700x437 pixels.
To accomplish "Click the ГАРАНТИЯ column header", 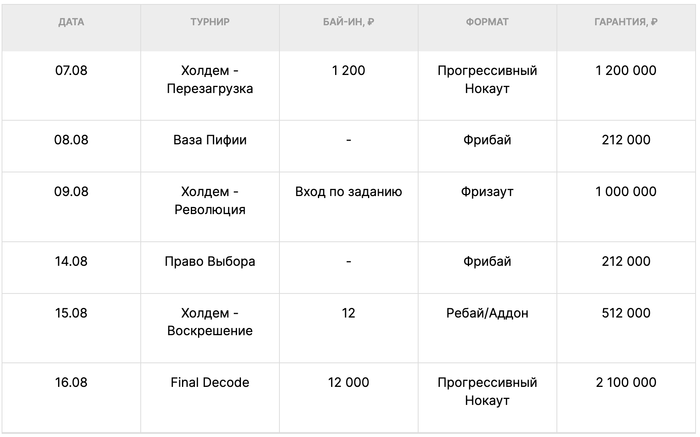I will pyautogui.click(x=626, y=22).
